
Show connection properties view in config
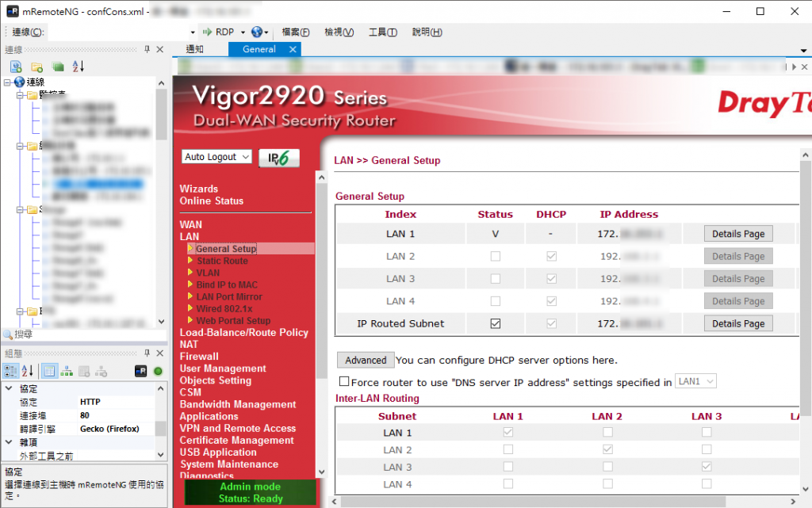point(49,371)
